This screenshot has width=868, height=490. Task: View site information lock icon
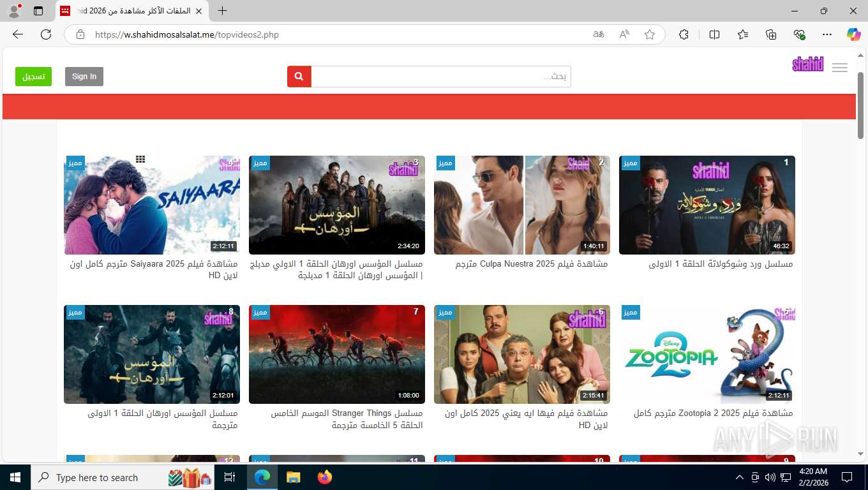point(80,34)
